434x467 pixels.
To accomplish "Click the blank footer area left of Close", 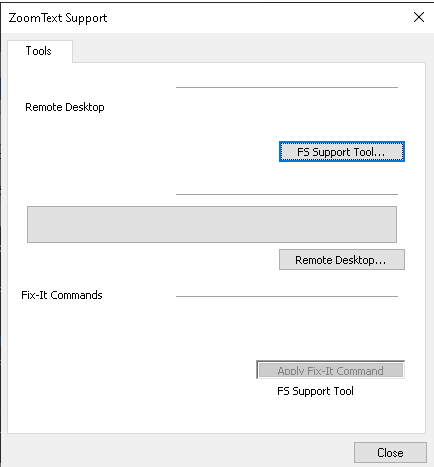I will (x=180, y=452).
